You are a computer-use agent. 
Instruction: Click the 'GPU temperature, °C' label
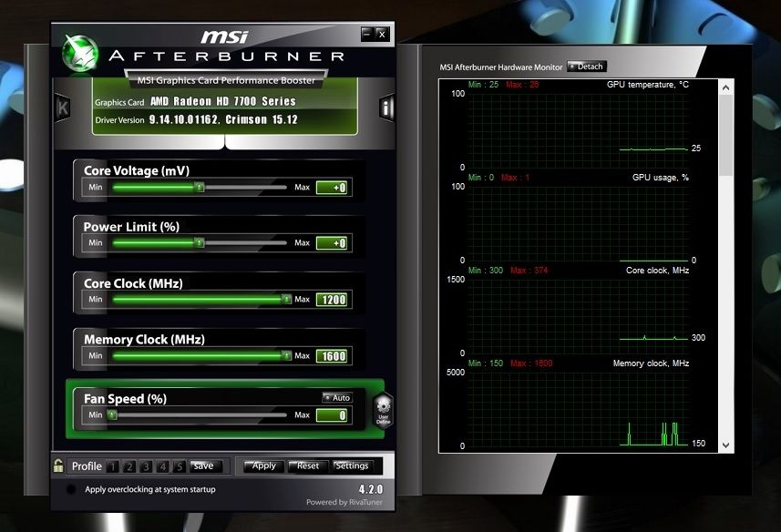[x=648, y=85]
